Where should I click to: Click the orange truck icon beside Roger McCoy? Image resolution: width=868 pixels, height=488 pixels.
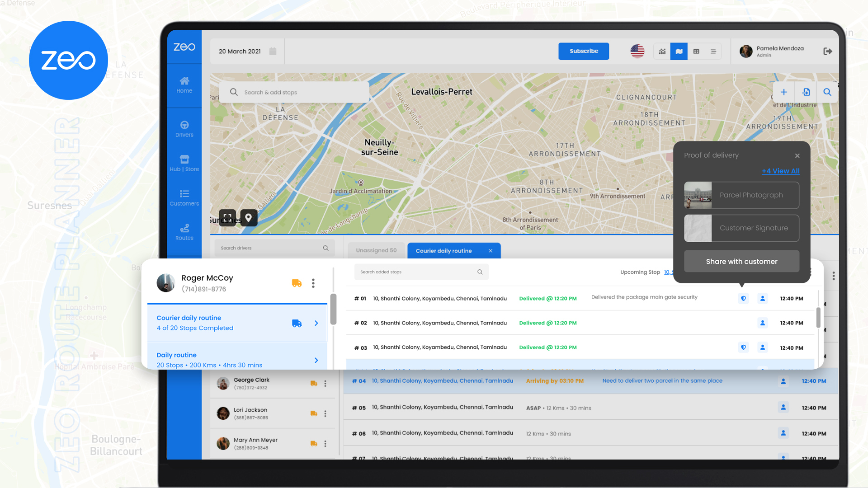coord(297,283)
